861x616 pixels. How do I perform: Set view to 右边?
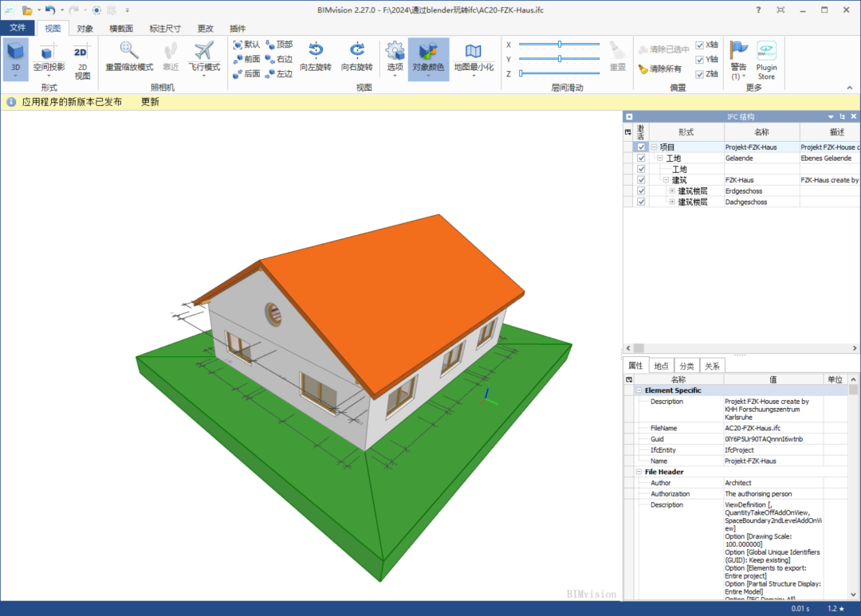coord(279,59)
